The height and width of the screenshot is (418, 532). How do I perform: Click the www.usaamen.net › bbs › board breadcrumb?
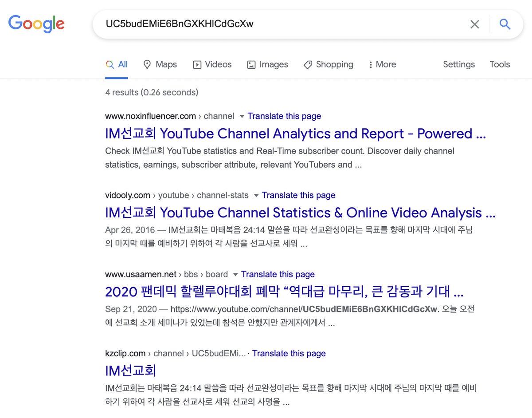point(166,274)
